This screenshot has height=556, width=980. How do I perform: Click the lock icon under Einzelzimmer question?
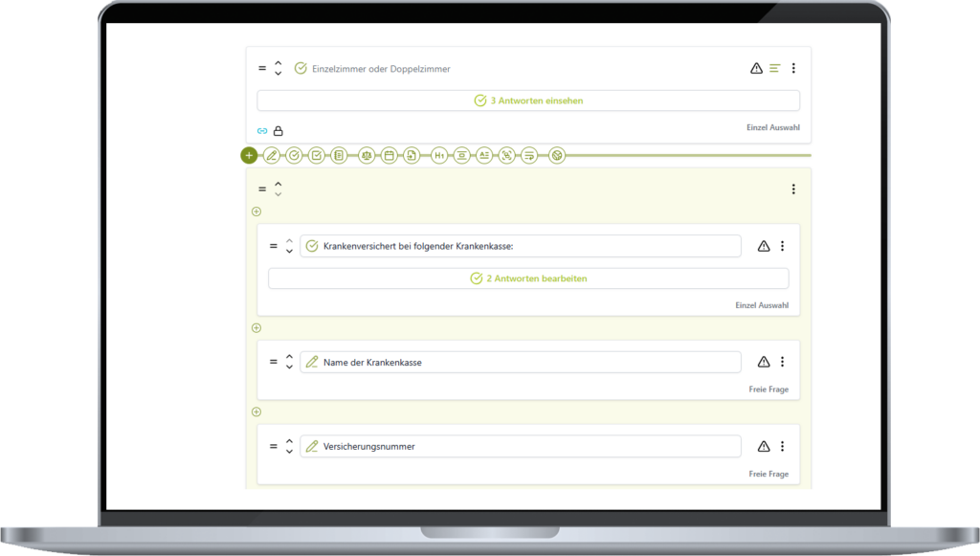tap(278, 131)
